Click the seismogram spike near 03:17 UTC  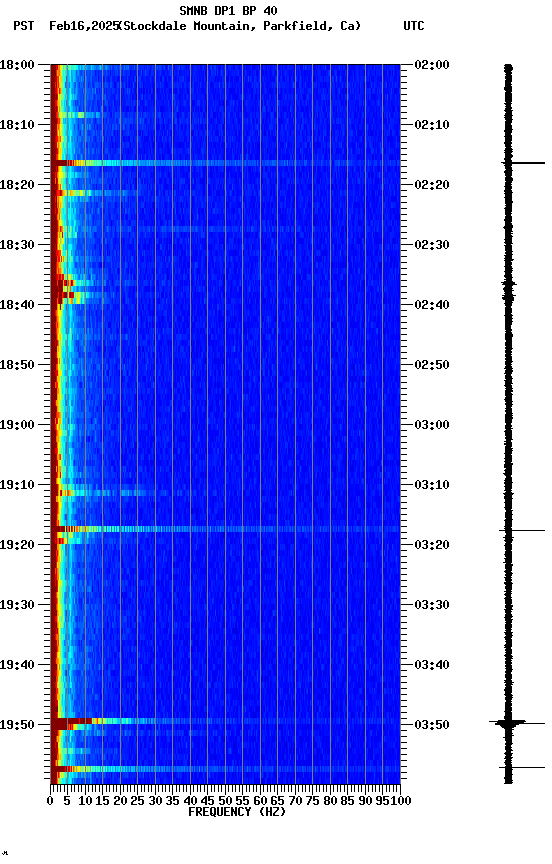coord(522,531)
